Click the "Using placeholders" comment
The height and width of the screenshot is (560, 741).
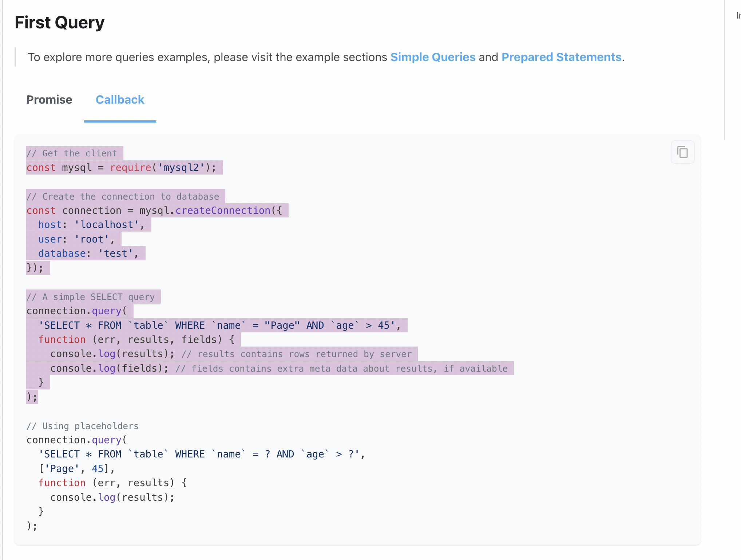(x=83, y=426)
